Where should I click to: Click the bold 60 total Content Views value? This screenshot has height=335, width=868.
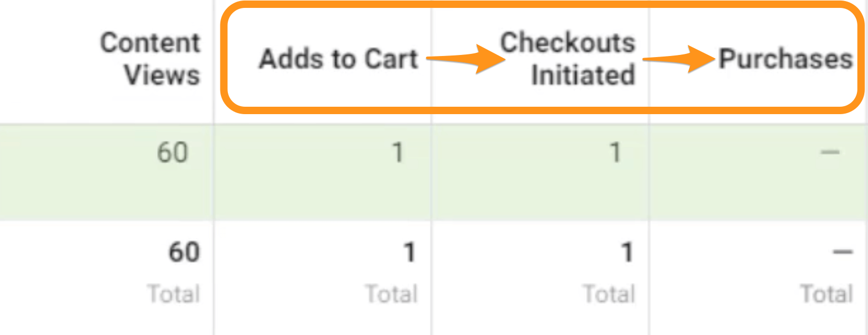184,252
